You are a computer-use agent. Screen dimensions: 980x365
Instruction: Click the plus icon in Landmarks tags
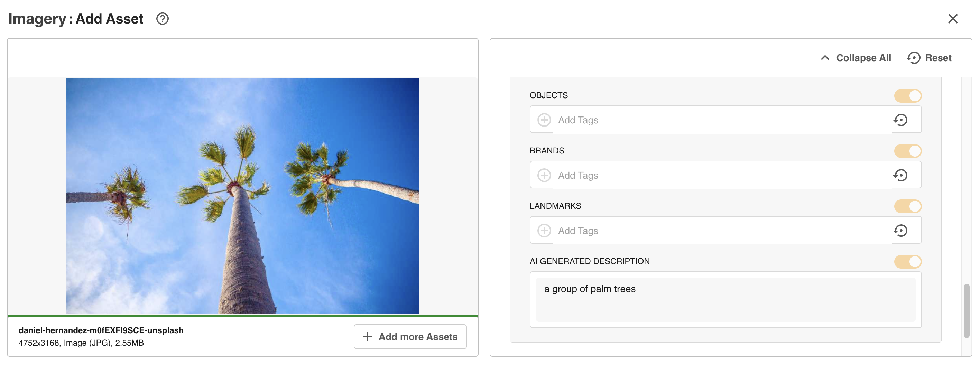[544, 231]
